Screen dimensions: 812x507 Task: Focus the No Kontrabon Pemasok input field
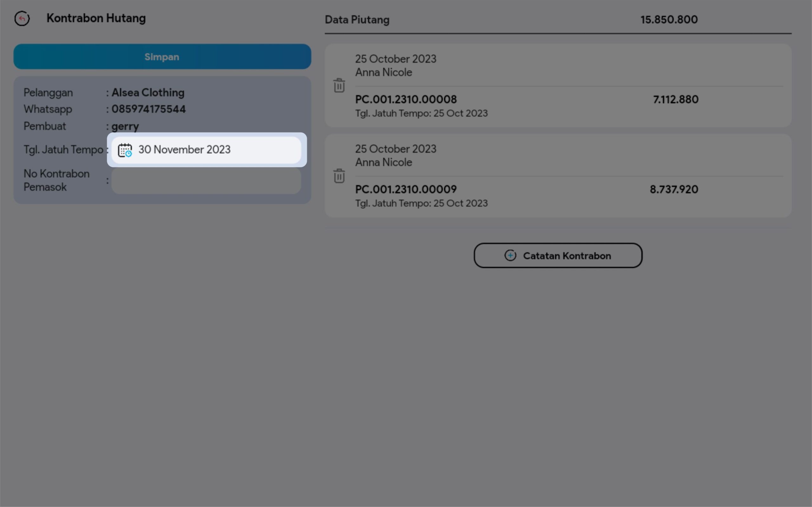click(x=206, y=181)
